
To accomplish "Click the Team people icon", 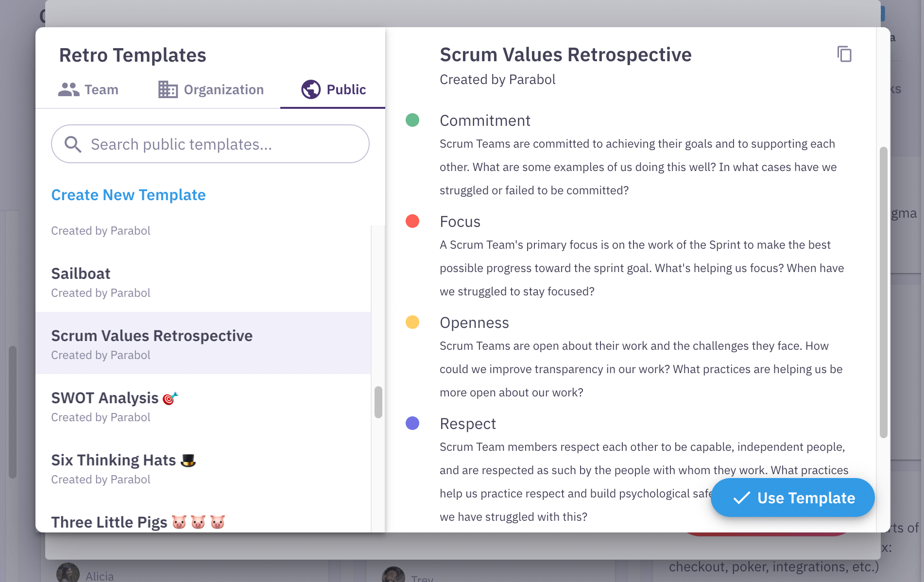I will 68,89.
